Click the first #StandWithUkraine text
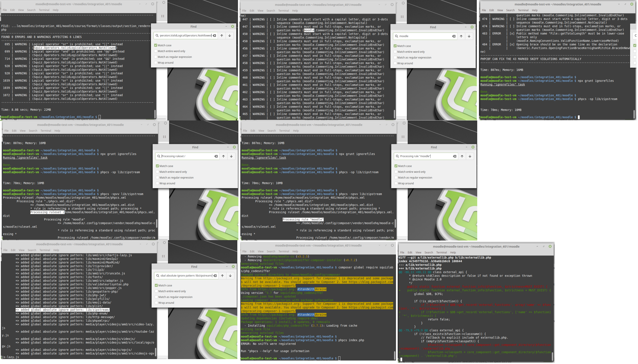This screenshot has width=638, height=364. [312, 289]
